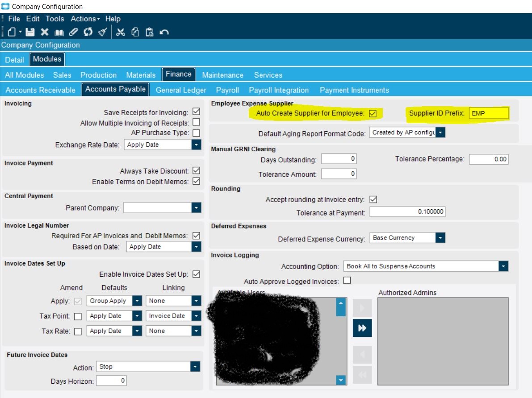
Task: Open the Edit menu
Action: tap(33, 19)
